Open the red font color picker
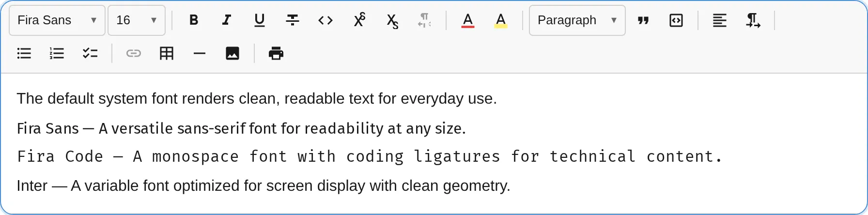The width and height of the screenshot is (868, 215). (x=468, y=20)
